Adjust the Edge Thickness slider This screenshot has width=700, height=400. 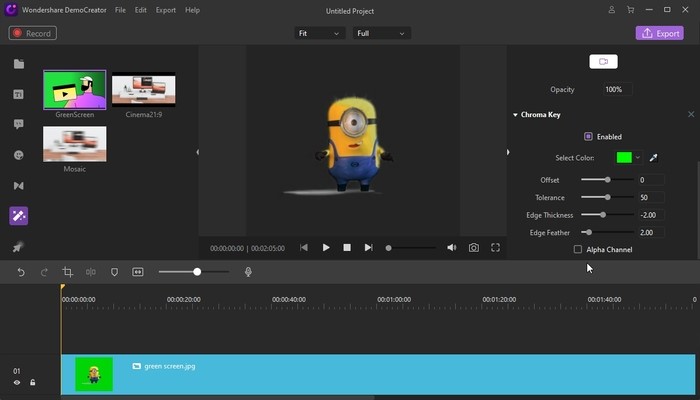pos(603,215)
